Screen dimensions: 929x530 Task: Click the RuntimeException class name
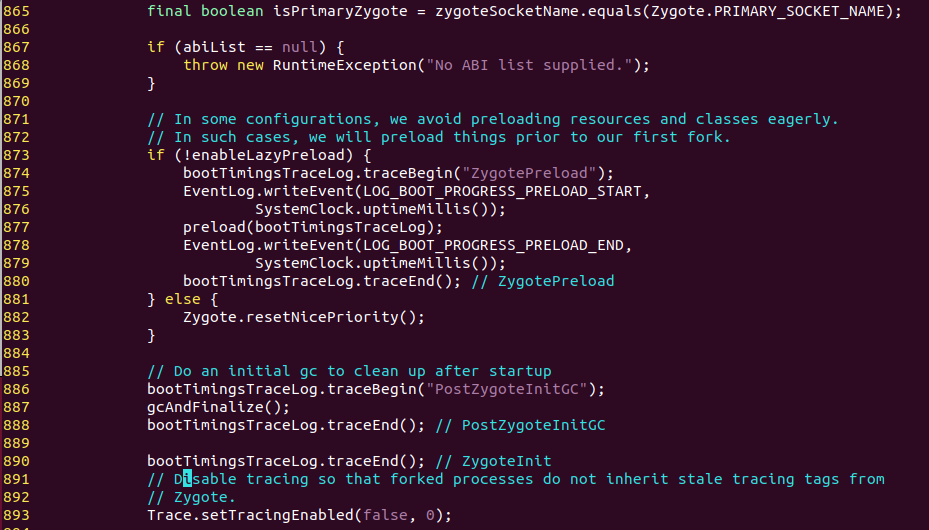click(x=345, y=65)
